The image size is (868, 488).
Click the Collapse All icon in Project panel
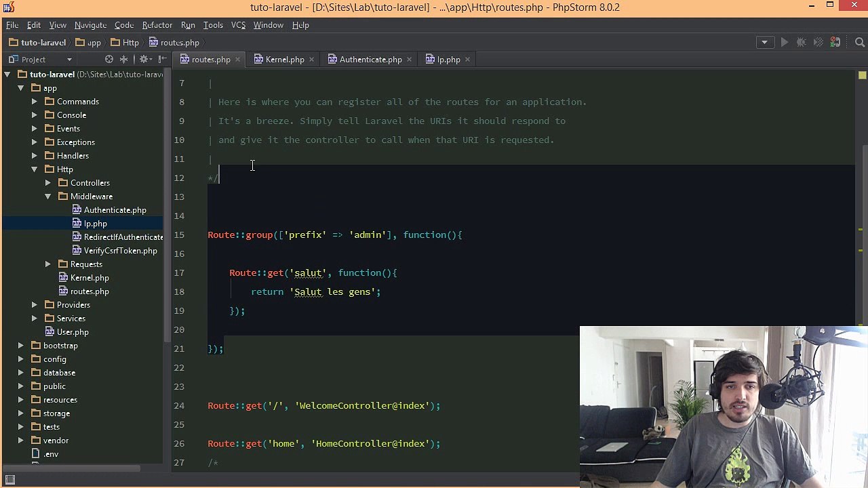[x=123, y=60]
